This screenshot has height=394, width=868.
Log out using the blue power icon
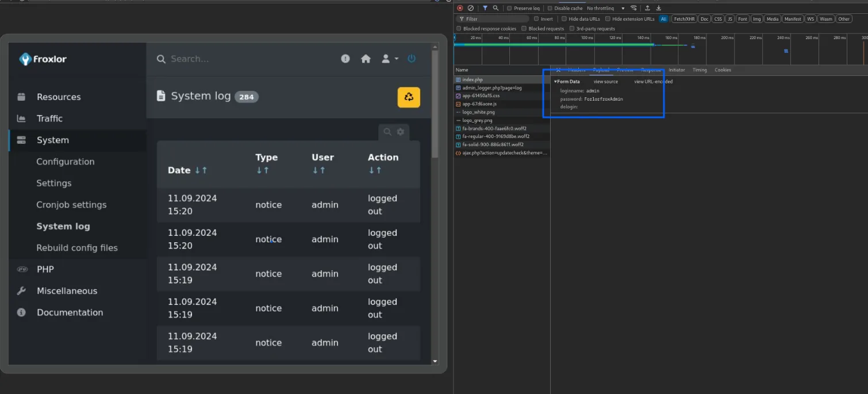point(412,59)
